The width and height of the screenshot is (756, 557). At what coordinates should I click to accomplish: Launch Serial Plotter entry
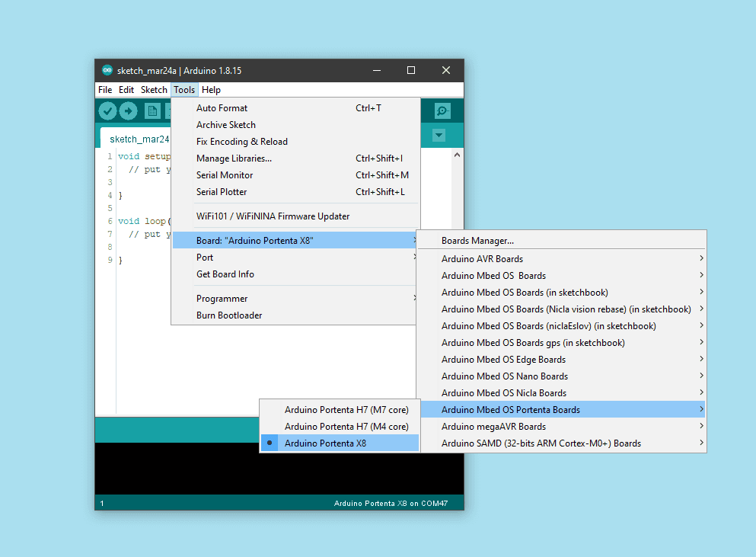point(296,192)
